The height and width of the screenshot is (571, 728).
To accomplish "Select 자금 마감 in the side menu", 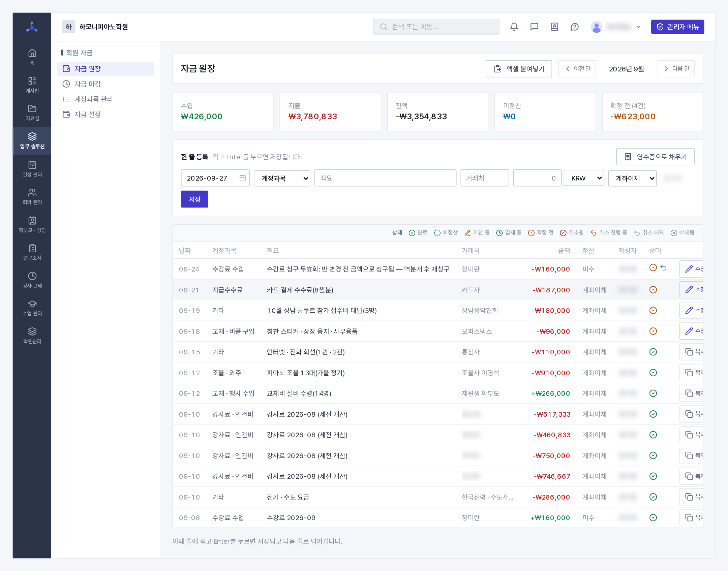I will click(x=105, y=84).
